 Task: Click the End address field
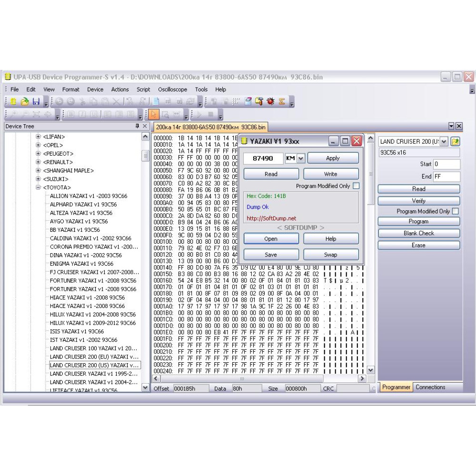tap(446, 177)
